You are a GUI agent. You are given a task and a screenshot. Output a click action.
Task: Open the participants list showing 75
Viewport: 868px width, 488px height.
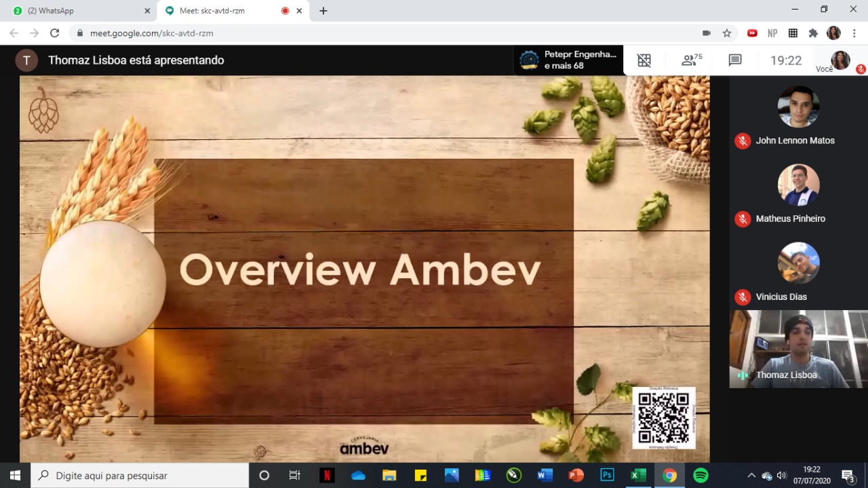point(692,60)
